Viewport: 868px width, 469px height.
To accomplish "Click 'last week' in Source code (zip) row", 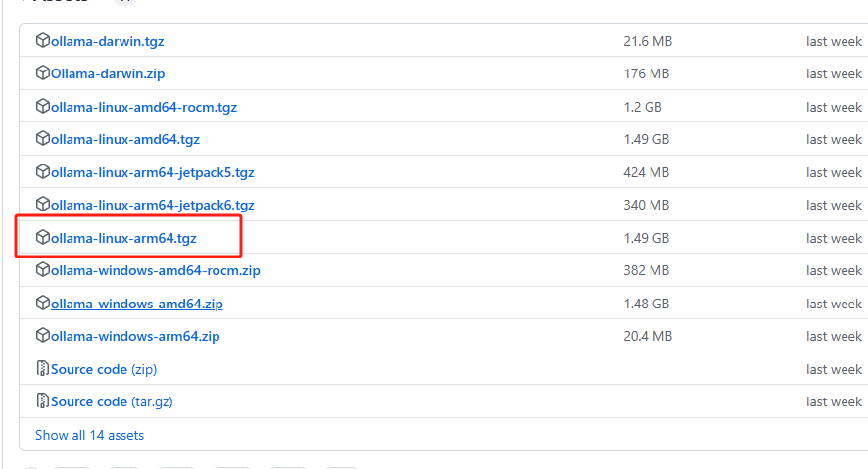I will point(835,369).
